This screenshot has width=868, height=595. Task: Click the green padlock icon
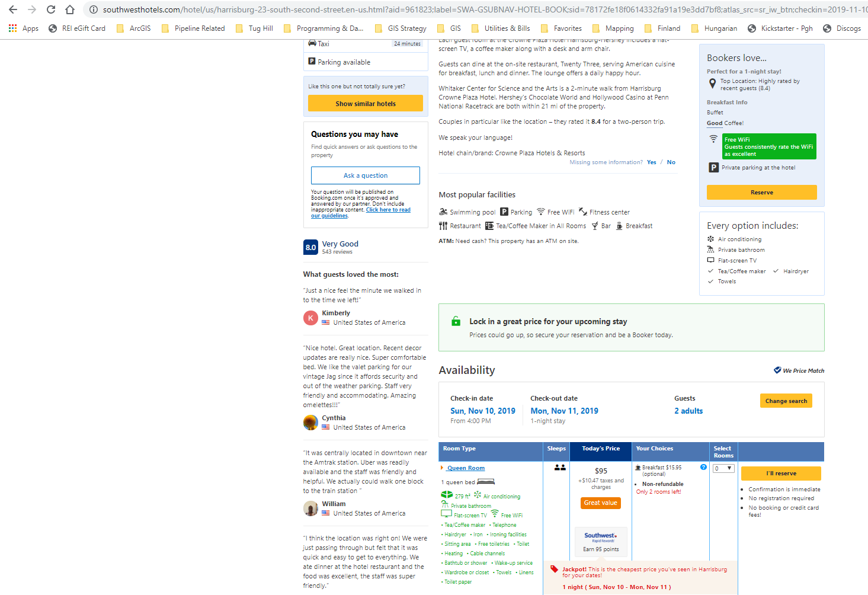[x=456, y=321]
